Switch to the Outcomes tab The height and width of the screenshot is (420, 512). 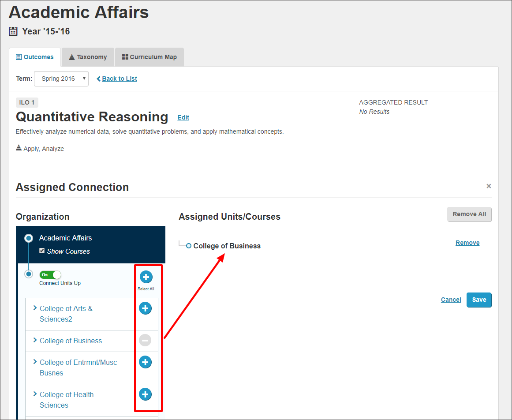pyautogui.click(x=35, y=57)
